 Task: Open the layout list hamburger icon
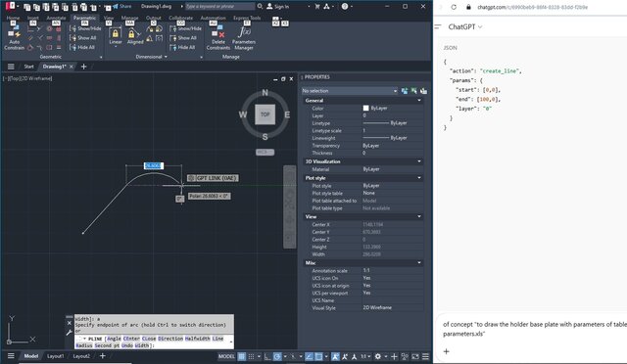(x=11, y=355)
